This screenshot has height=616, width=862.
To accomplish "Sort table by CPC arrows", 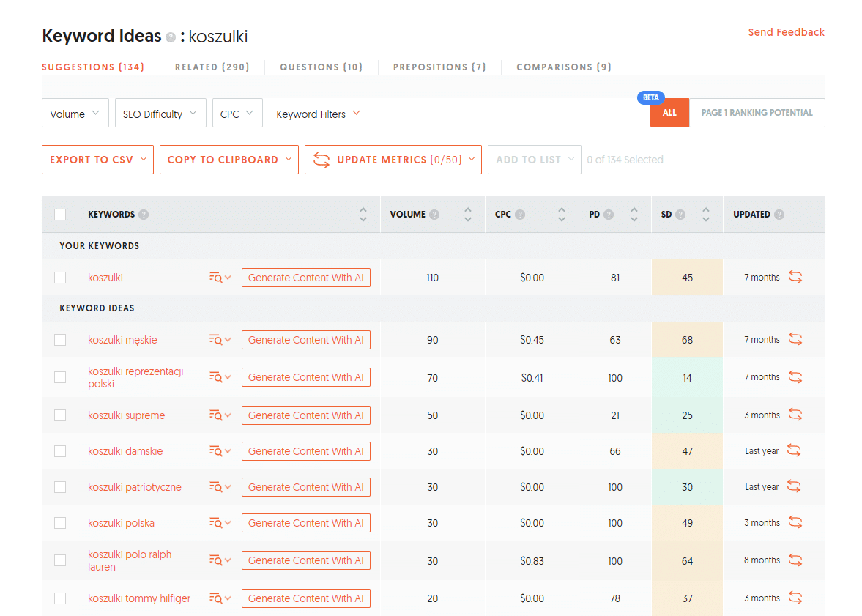I will click(561, 215).
